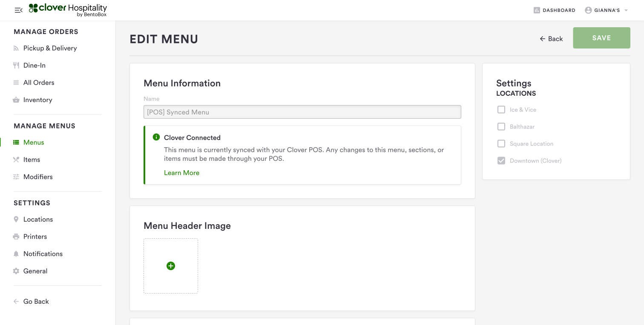Click the Back link near Save

tap(551, 39)
